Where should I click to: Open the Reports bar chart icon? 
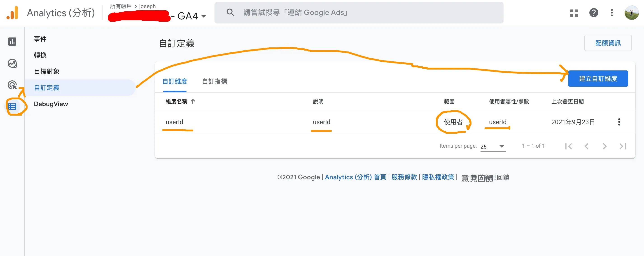(12, 42)
